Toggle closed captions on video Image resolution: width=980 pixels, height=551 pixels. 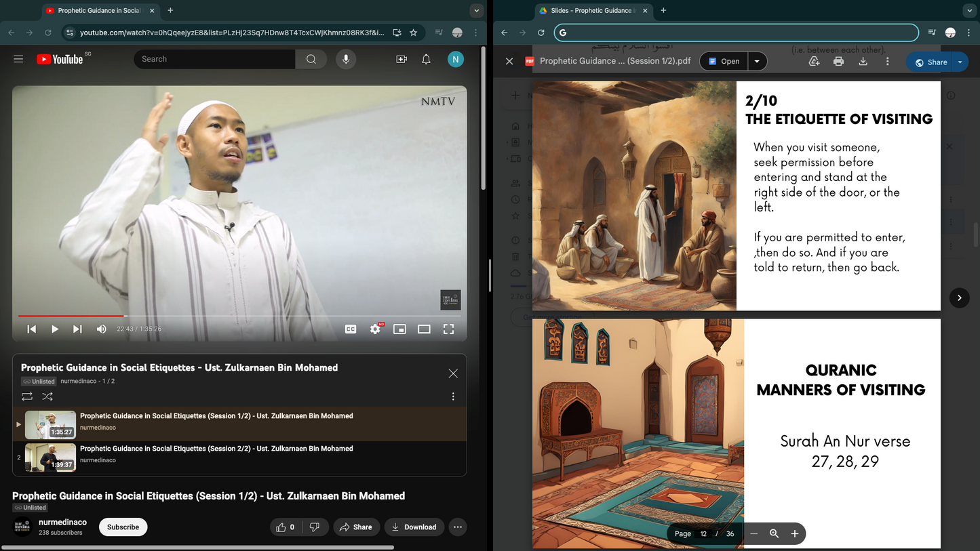351,329
